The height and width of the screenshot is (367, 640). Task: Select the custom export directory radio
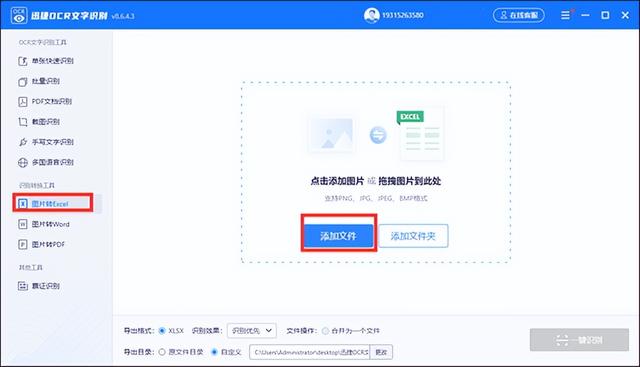214,352
